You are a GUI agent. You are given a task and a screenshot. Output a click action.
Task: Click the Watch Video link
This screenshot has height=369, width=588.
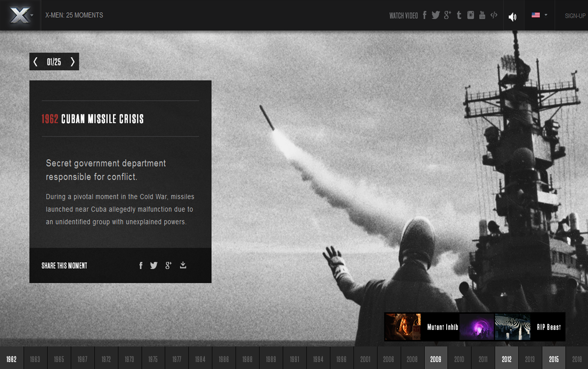403,16
